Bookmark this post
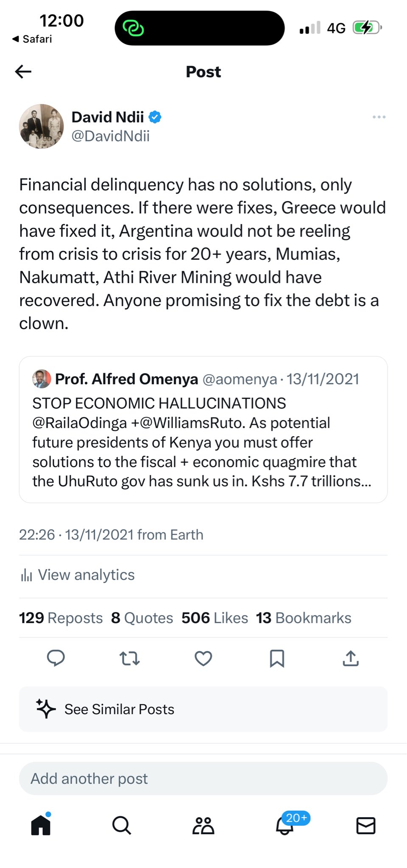Screen dimensions: 407x868 click(277, 658)
